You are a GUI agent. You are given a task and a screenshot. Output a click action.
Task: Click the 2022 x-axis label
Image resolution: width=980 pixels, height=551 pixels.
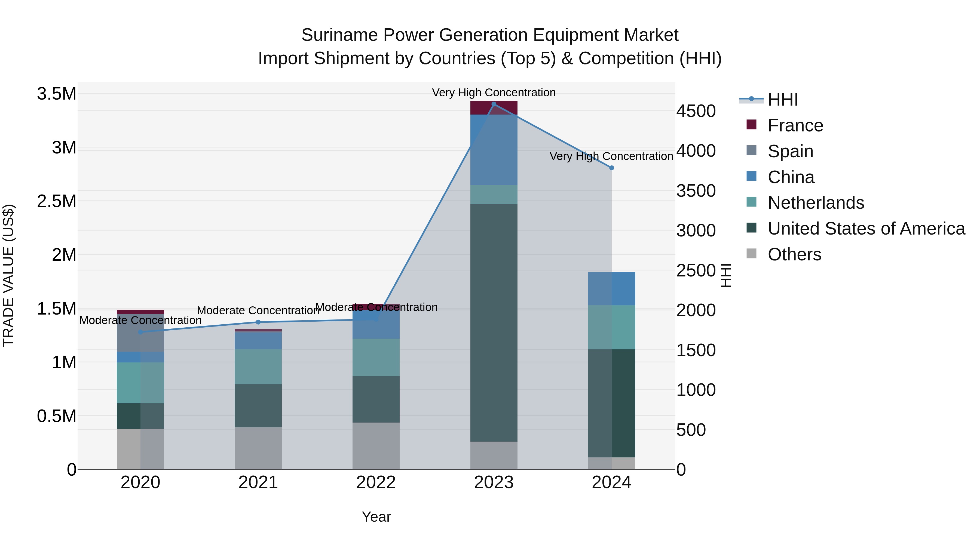[x=376, y=482]
